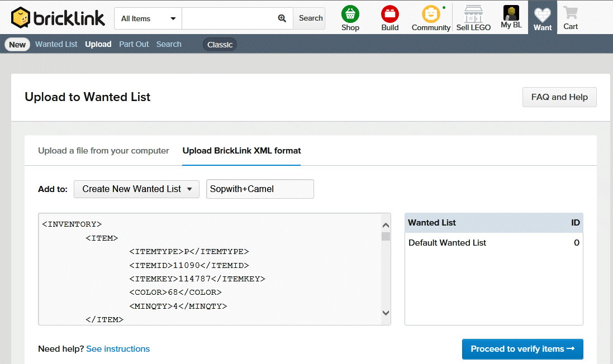The width and height of the screenshot is (613, 364).
Task: Click the Sopwith+Camel name field
Action: click(260, 189)
